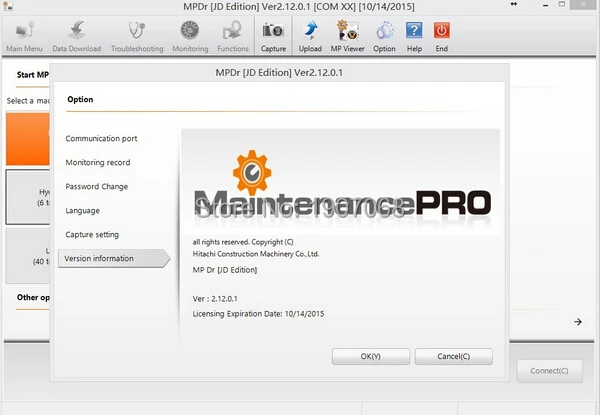The width and height of the screenshot is (600, 415).
Task: Click Connect(C) in main window
Action: (x=549, y=371)
